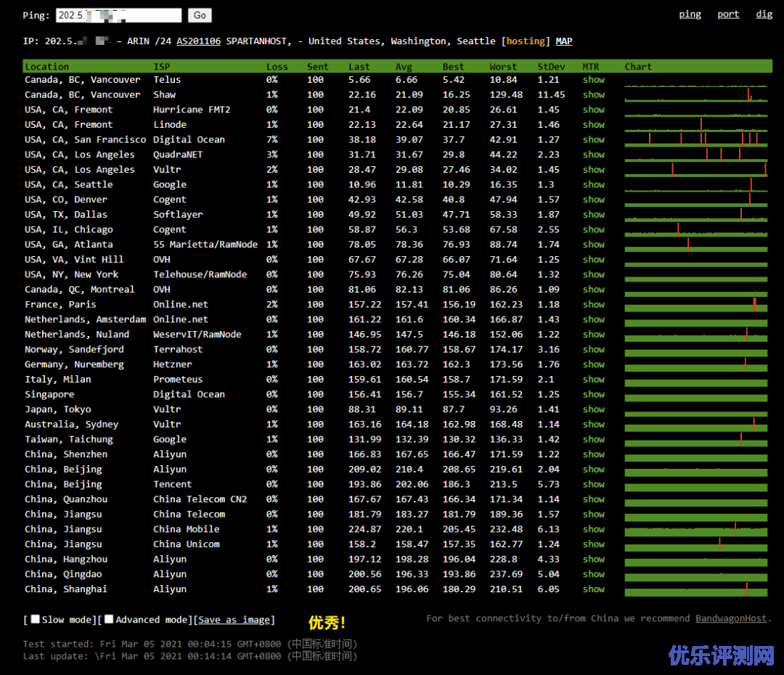784x675 pixels.
Task: Show MTR for Denver Cogent row
Action: click(594, 200)
